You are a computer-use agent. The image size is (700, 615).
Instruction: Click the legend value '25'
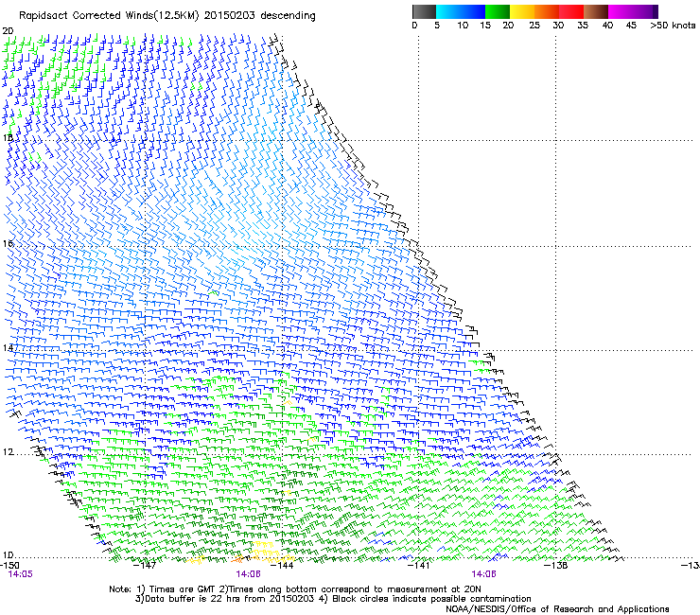534,26
